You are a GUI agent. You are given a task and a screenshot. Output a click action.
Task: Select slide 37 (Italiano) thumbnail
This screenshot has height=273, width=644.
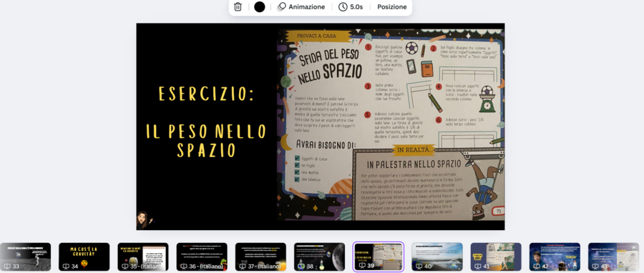click(x=260, y=257)
